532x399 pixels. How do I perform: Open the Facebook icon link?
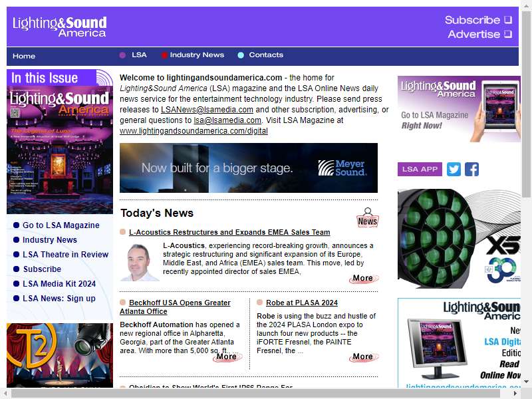pos(471,169)
